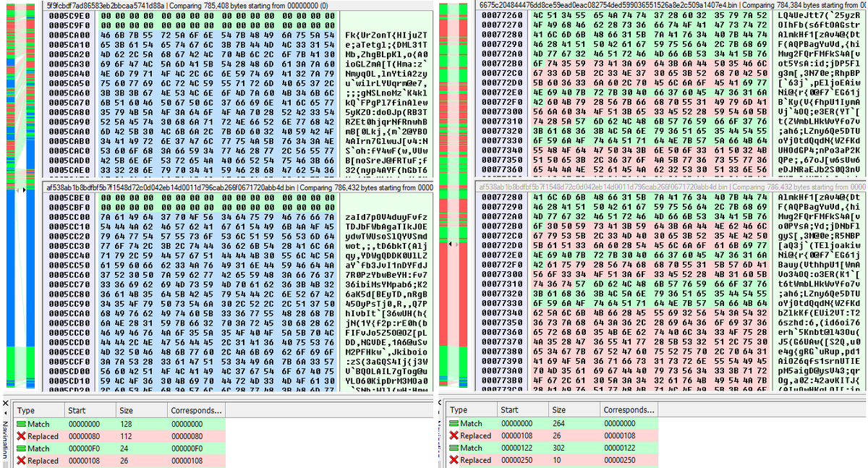Click right list's Corresponds... column header
868x468 pixels.
pos(629,409)
